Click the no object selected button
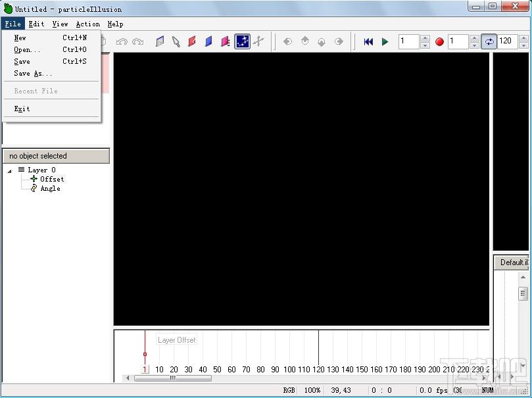 tap(57, 156)
